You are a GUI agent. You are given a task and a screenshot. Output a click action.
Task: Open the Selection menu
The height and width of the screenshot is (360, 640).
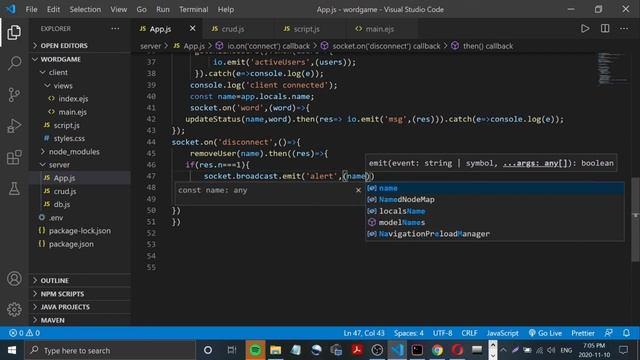(x=85, y=9)
